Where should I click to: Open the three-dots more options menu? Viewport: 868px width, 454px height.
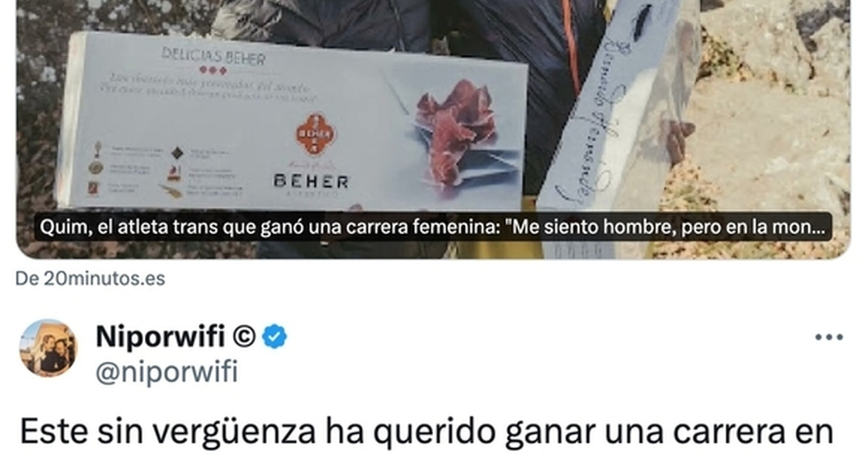point(829,337)
